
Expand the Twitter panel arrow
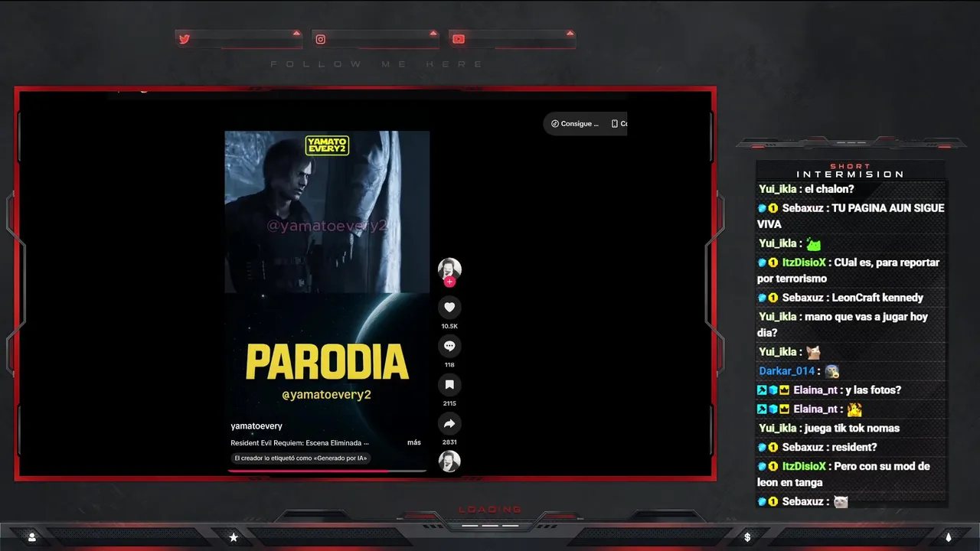296,33
